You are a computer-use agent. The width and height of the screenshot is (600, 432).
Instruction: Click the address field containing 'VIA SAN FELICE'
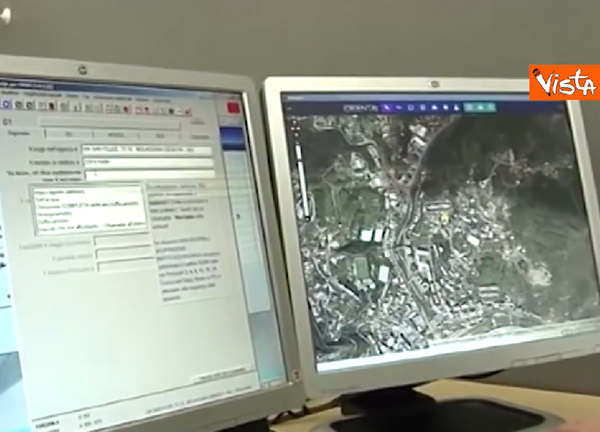(x=146, y=150)
